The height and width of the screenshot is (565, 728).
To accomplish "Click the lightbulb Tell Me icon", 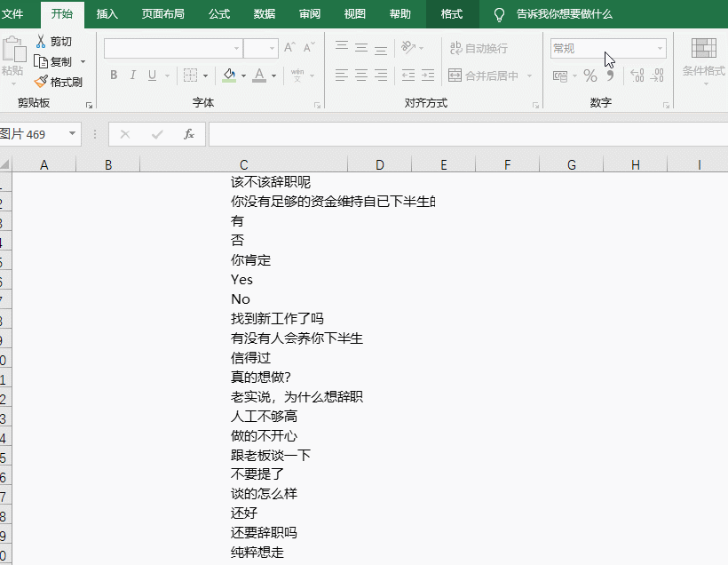I will click(499, 15).
